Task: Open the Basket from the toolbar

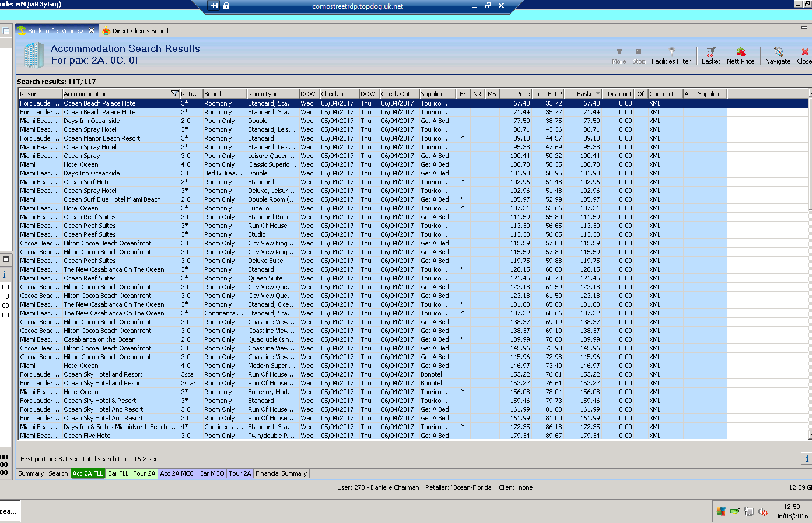Action: [710, 56]
